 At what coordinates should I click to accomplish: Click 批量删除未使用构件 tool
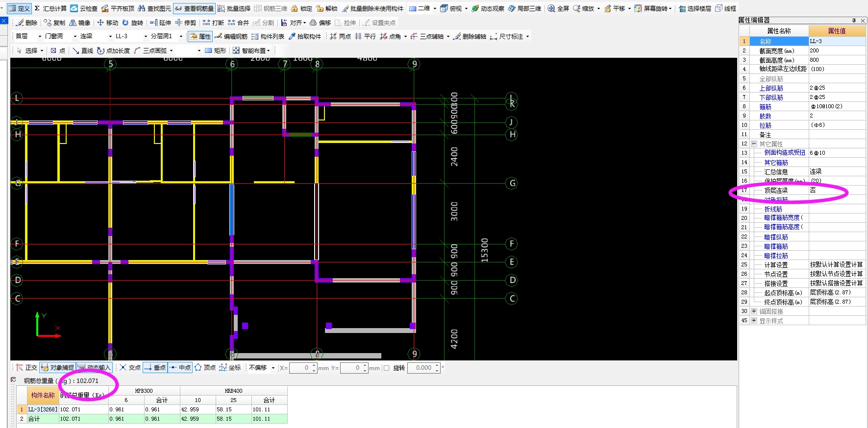tap(372, 8)
